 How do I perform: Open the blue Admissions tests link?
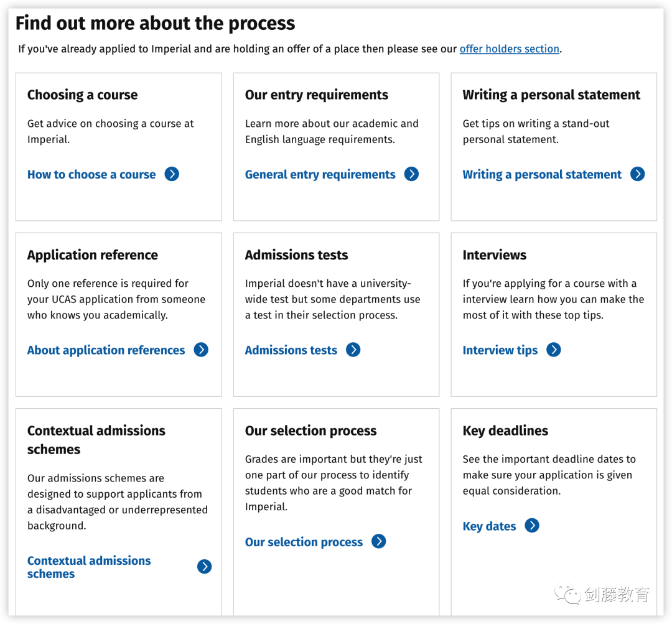291,350
